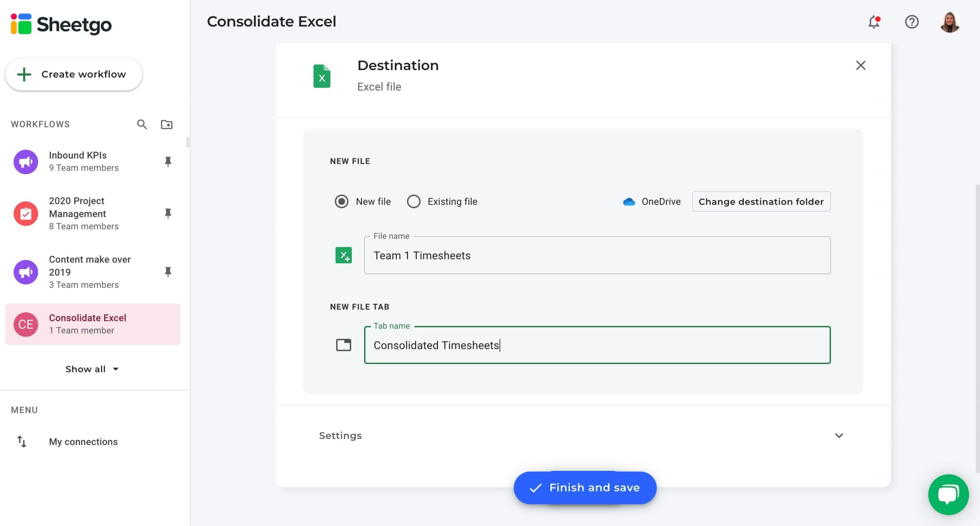Screen dimensions: 980x526
Task: Click the tab icon beside Tab name
Action: [343, 345]
